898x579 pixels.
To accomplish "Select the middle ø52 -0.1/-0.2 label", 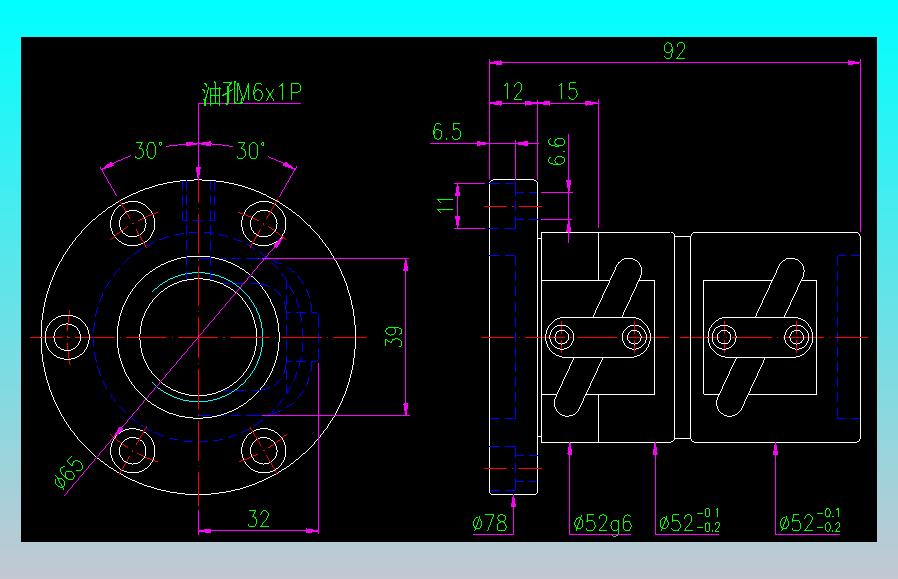I will tap(689, 521).
